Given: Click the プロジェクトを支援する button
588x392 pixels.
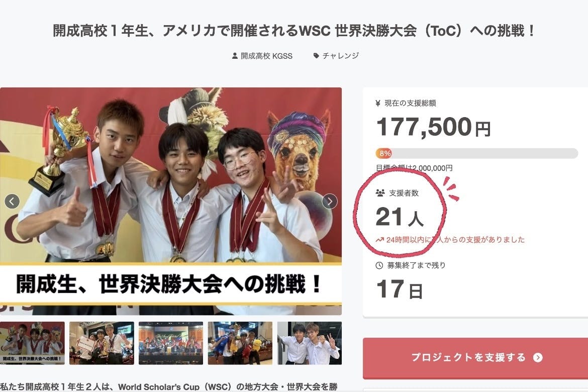Looking at the screenshot, I should [x=475, y=358].
